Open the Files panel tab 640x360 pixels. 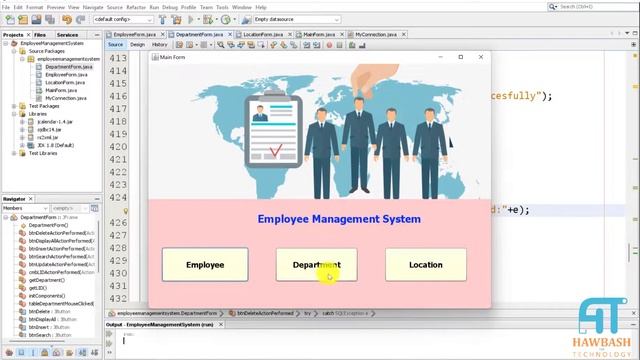(x=40, y=35)
